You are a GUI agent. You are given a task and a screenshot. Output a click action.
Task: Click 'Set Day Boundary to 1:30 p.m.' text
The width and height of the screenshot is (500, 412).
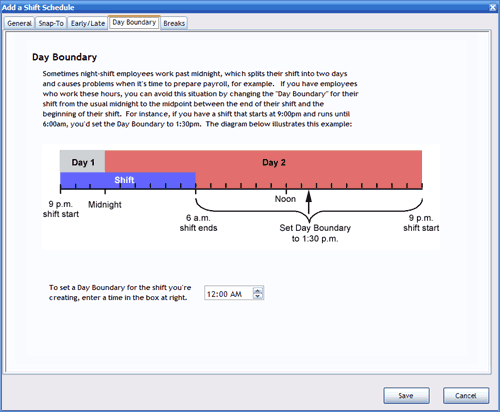click(x=315, y=233)
